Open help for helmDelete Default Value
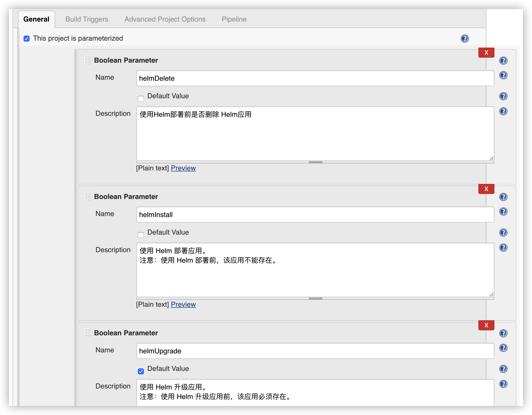The image size is (532, 415). click(x=503, y=96)
